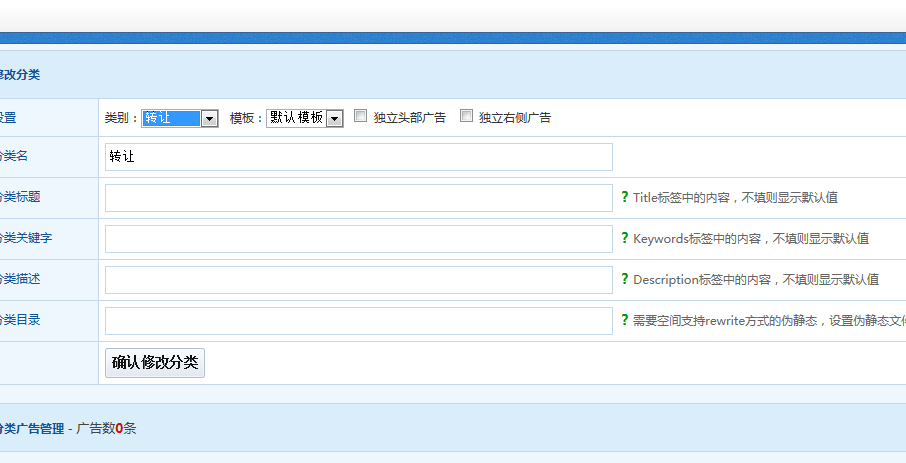The width and height of the screenshot is (906, 463).
Task: Click the green question mark beside the rewrite hint
Action: click(x=624, y=320)
